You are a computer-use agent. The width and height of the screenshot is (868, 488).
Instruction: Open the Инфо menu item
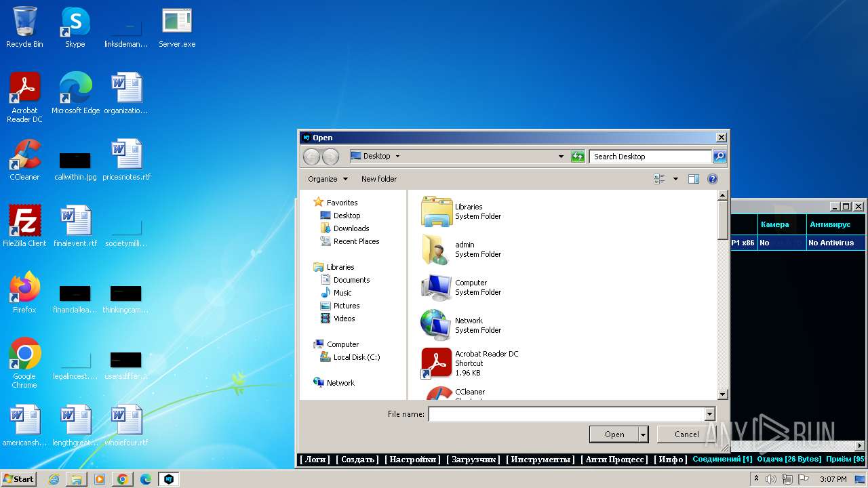tap(671, 460)
